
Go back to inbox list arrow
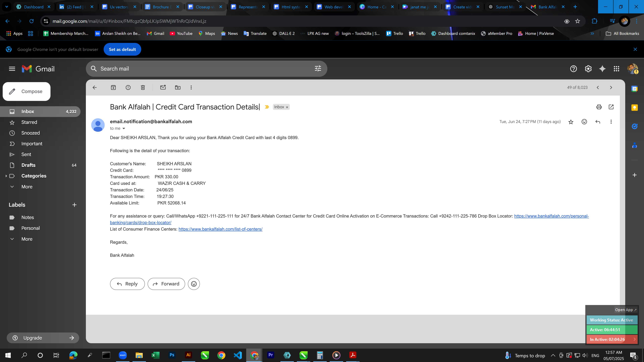click(94, 87)
